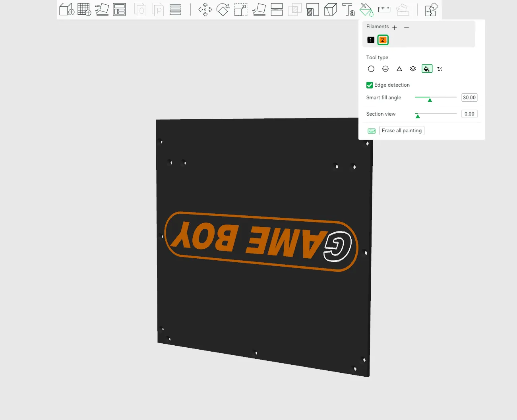517x420 pixels.
Task: Select black filament 1 swatch
Action: 371,40
